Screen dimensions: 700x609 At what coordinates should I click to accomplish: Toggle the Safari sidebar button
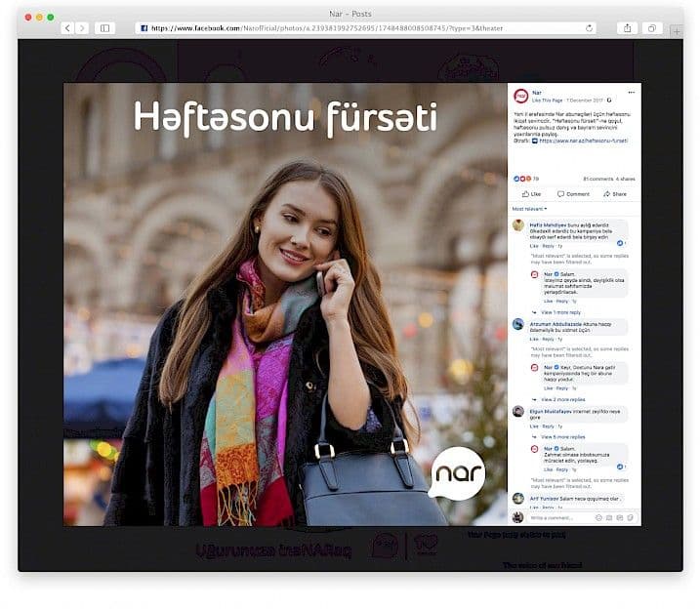[x=105, y=28]
